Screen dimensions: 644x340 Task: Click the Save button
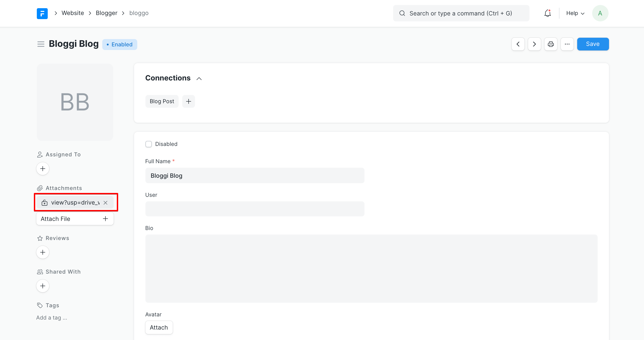(592, 44)
